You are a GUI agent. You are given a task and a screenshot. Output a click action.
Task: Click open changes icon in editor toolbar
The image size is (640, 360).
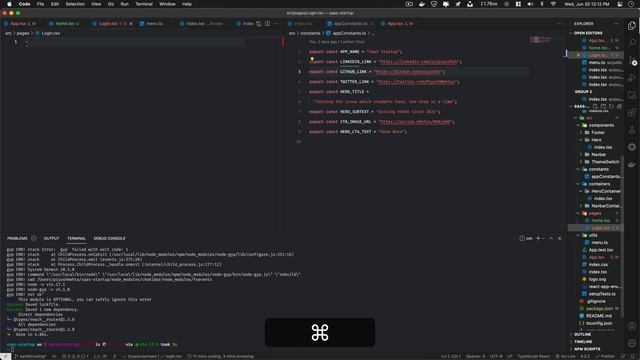(258, 24)
